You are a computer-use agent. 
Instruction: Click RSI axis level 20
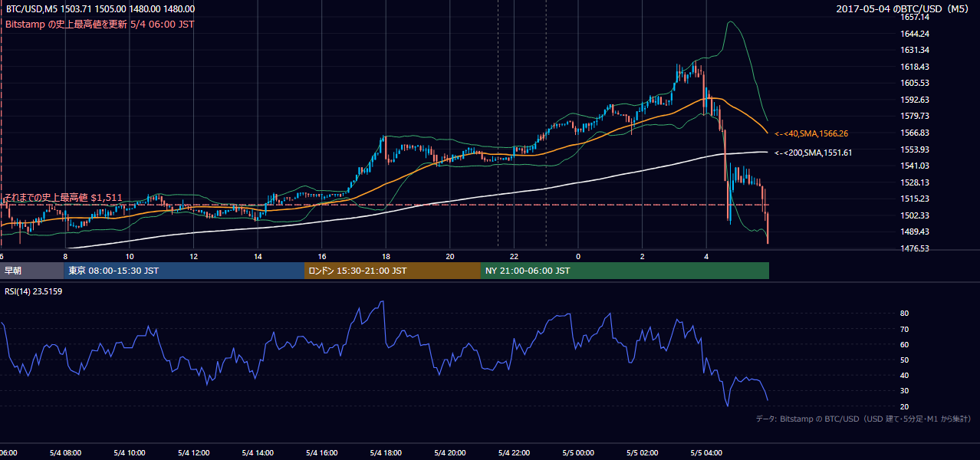tap(904, 406)
